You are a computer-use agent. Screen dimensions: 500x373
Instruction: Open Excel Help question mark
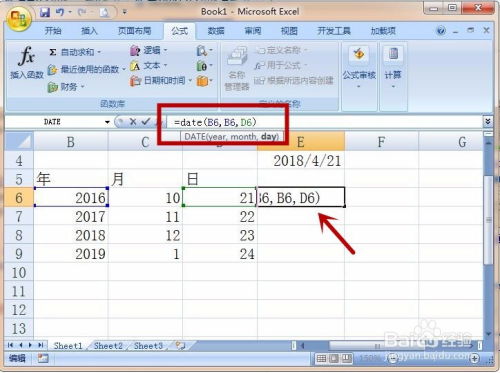441,31
